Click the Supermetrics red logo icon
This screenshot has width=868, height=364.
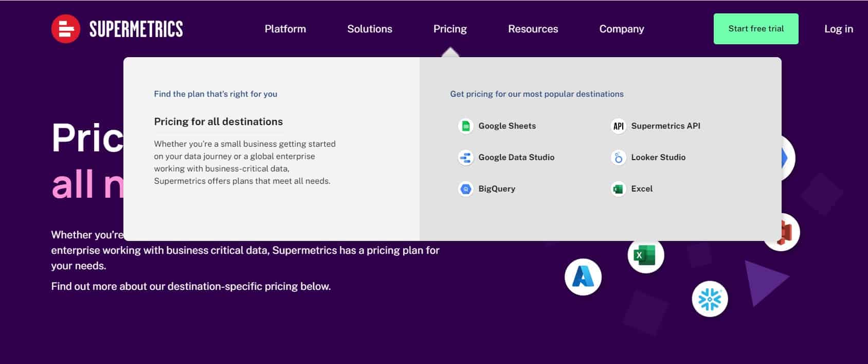[66, 29]
